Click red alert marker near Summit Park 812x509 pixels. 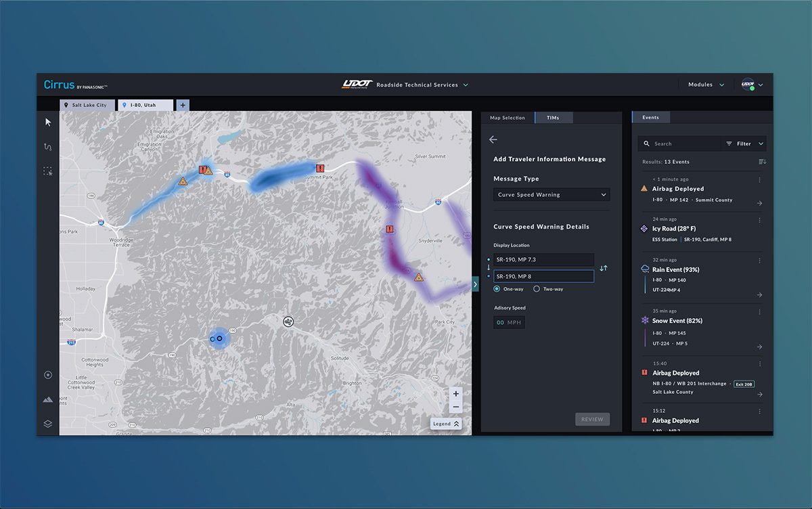click(320, 168)
